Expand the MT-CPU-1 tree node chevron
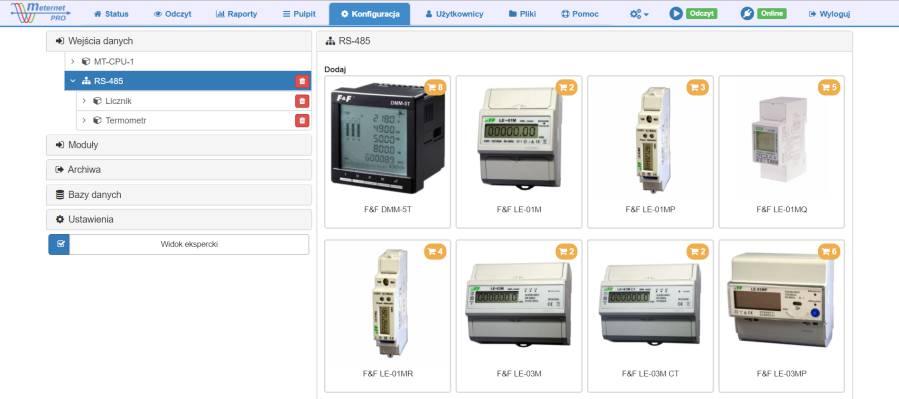This screenshot has height=399, width=899. pos(72,61)
